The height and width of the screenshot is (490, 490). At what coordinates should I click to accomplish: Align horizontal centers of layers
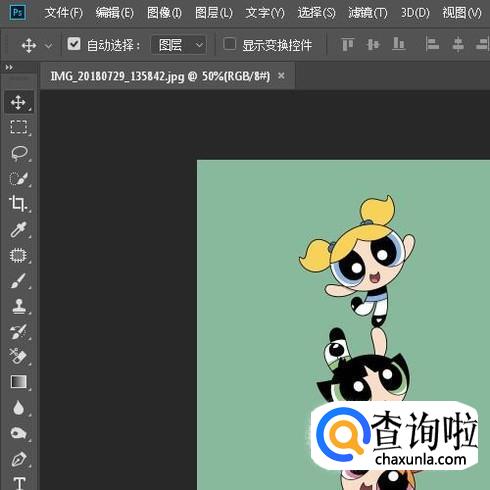tap(458, 44)
